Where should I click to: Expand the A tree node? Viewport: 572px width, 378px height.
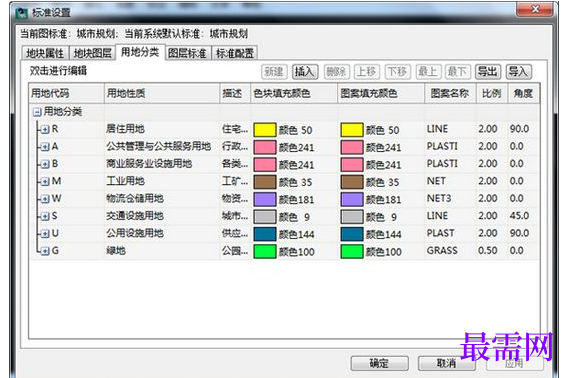click(45, 147)
